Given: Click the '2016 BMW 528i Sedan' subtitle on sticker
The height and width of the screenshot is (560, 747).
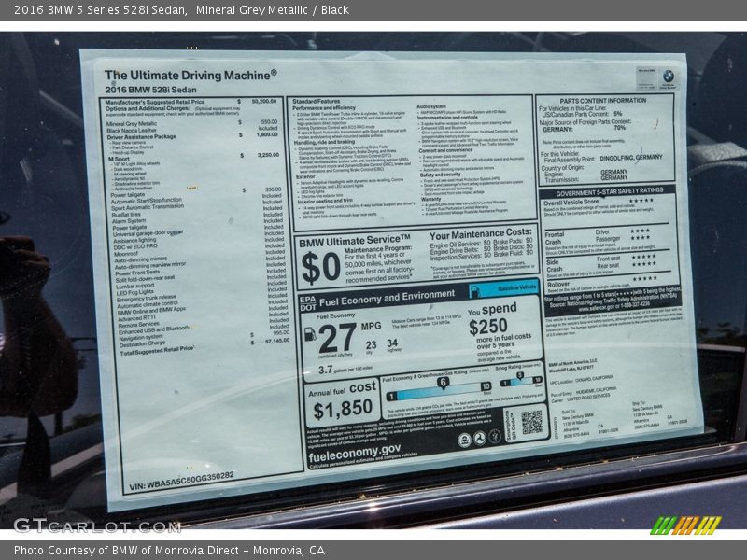Looking at the screenshot, I should (x=151, y=90).
